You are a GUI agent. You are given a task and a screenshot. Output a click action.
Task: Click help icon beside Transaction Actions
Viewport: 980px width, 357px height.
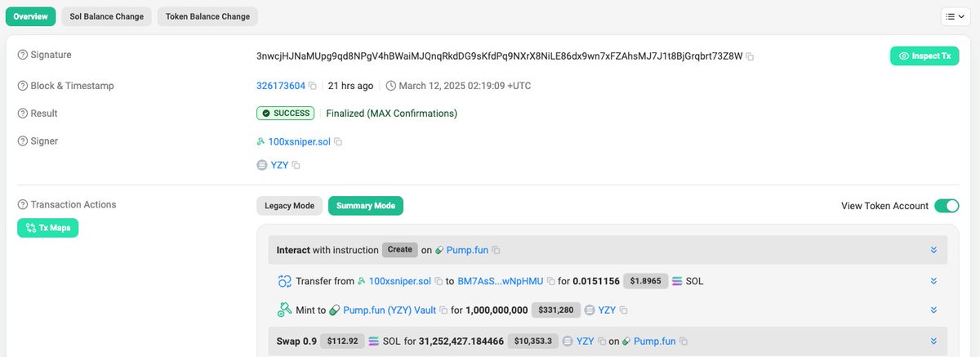23,205
